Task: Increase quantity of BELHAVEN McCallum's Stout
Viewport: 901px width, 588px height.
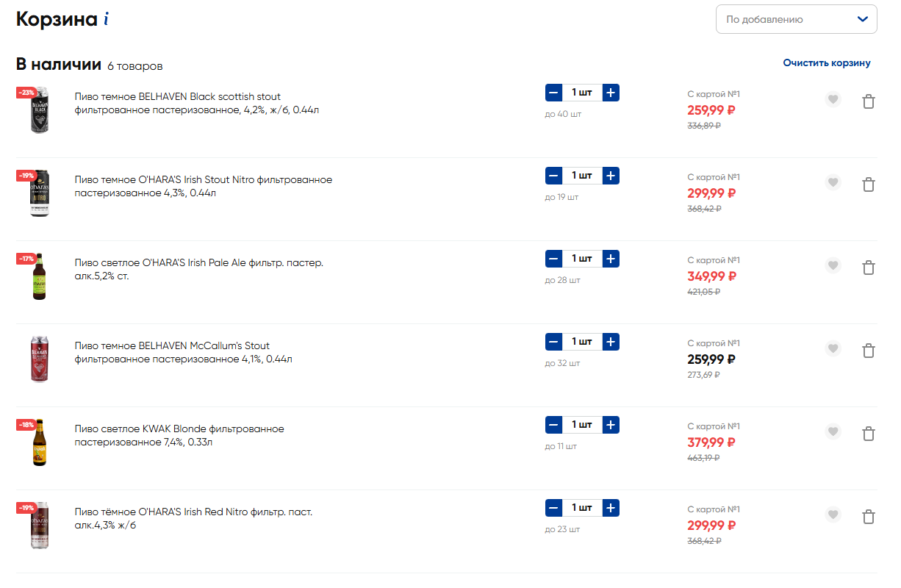Action: click(x=611, y=342)
